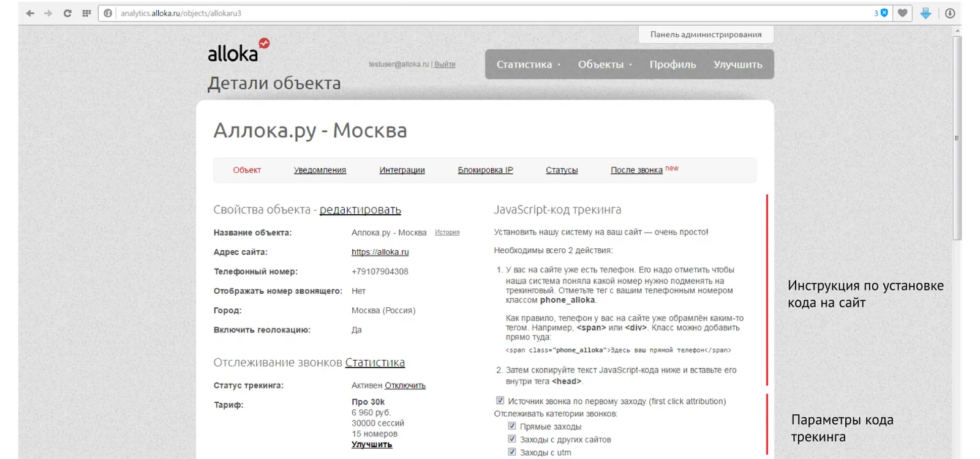Screen dimensions: 980x459
Task: Reload the page with the refresh icon
Action: (67, 13)
